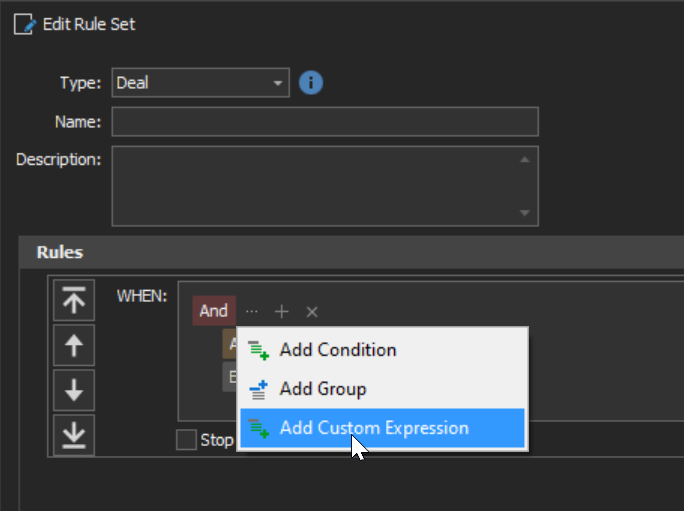Open the Type dropdown showing Deal
Screen dimensions: 684x511
[200, 82]
